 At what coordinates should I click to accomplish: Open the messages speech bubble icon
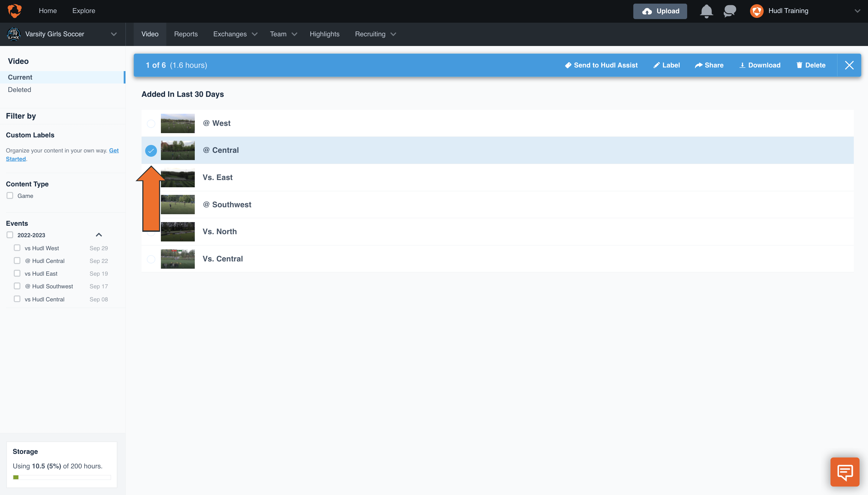coord(729,11)
